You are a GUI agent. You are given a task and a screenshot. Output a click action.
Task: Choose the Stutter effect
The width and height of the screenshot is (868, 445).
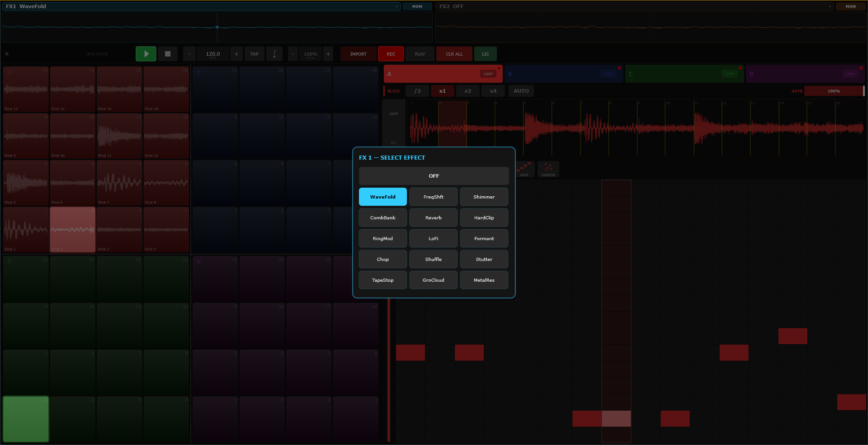tap(484, 259)
